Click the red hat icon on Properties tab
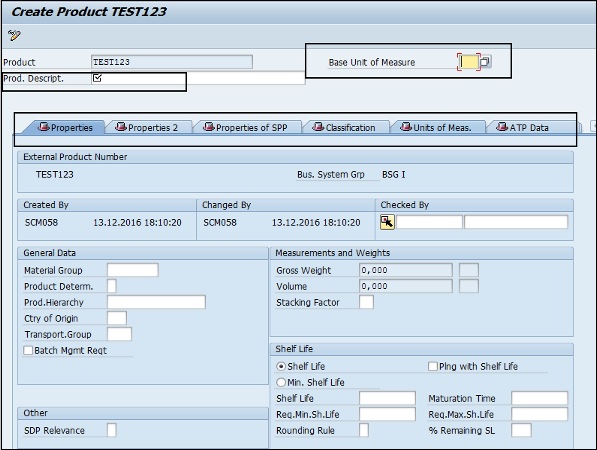The image size is (597, 450). click(44, 127)
